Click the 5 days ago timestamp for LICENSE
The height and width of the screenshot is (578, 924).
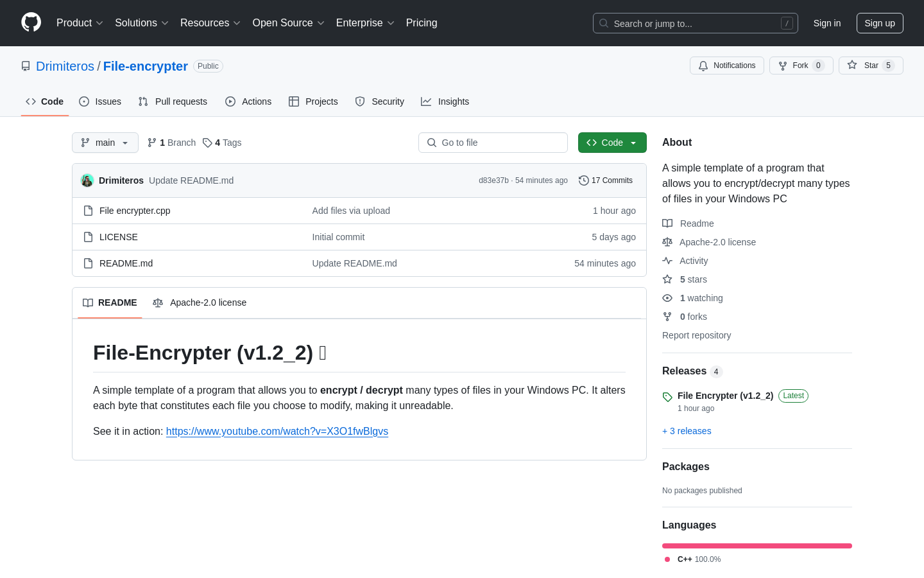point(613,237)
